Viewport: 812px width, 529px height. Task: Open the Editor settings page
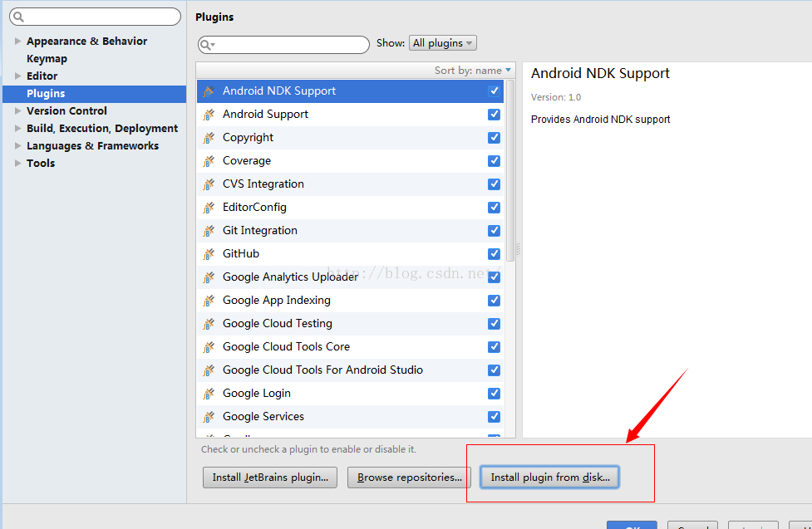(42, 76)
